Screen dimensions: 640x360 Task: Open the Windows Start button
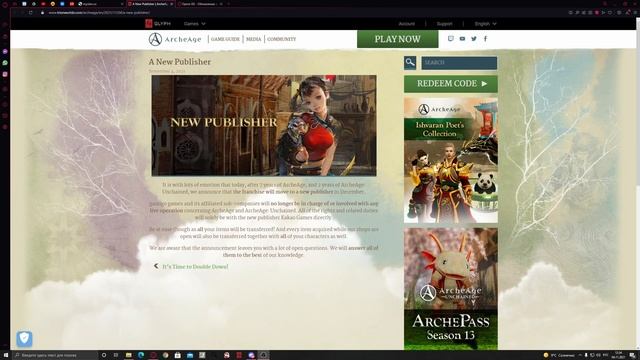pos(6,355)
